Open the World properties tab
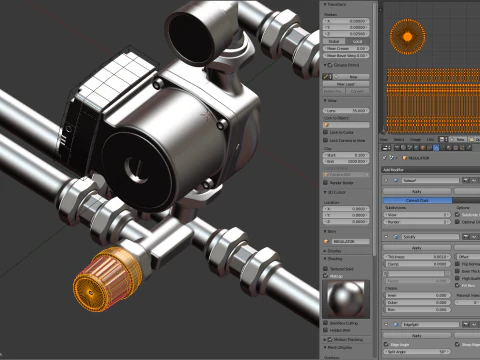The height and width of the screenshot is (360, 480). [x=416, y=148]
